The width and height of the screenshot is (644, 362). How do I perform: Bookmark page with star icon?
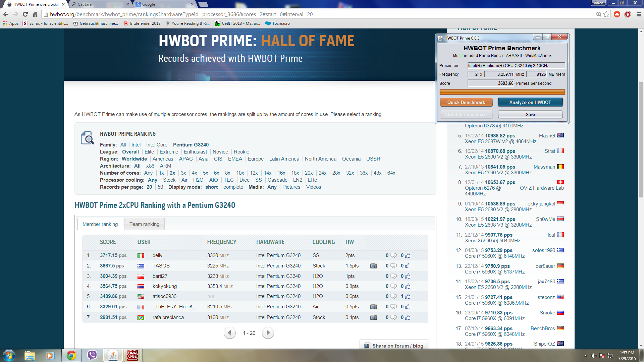click(x=606, y=14)
